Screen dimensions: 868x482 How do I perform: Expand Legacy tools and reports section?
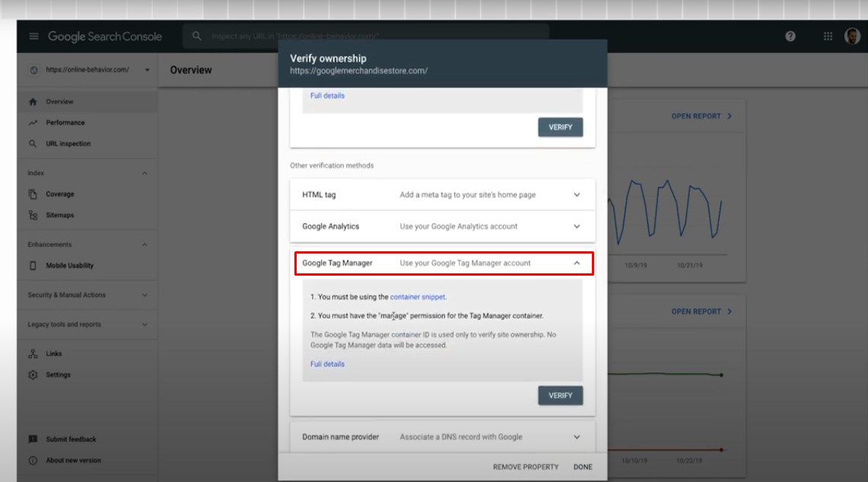(145, 324)
